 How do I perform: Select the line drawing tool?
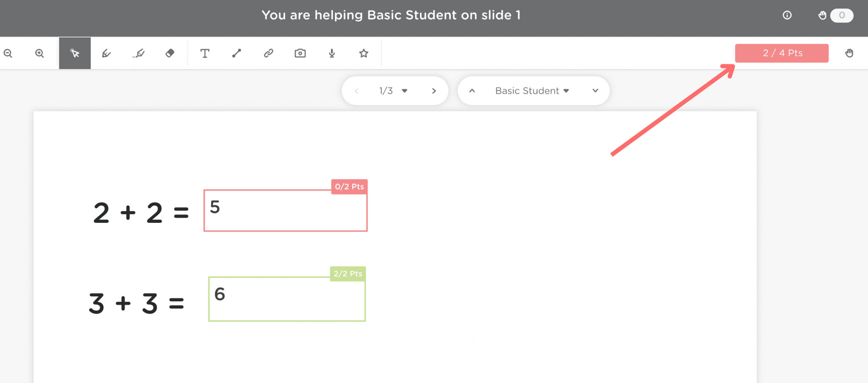click(x=236, y=53)
